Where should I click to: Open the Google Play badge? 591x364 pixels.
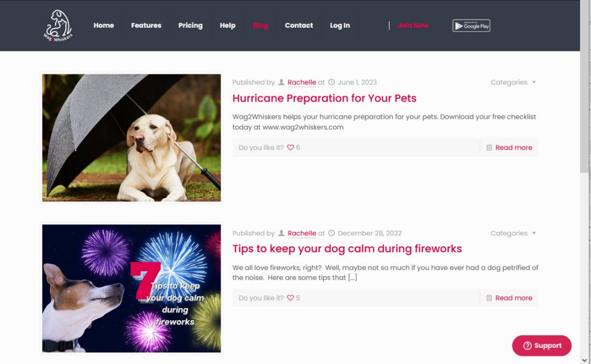471,25
